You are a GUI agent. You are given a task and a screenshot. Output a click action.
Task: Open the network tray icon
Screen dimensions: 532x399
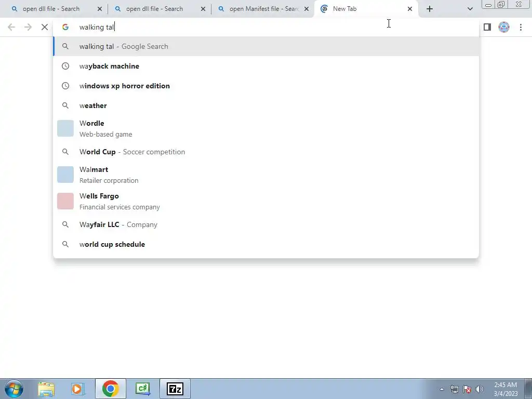454,389
